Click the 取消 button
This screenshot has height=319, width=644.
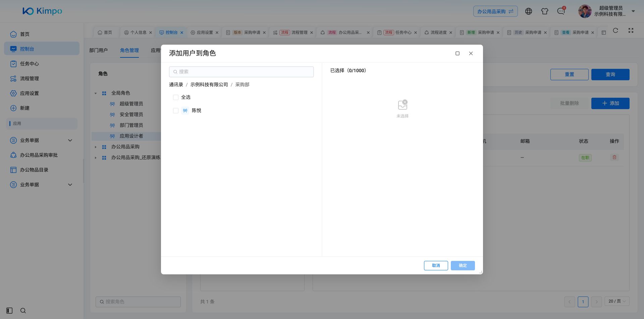(436, 266)
